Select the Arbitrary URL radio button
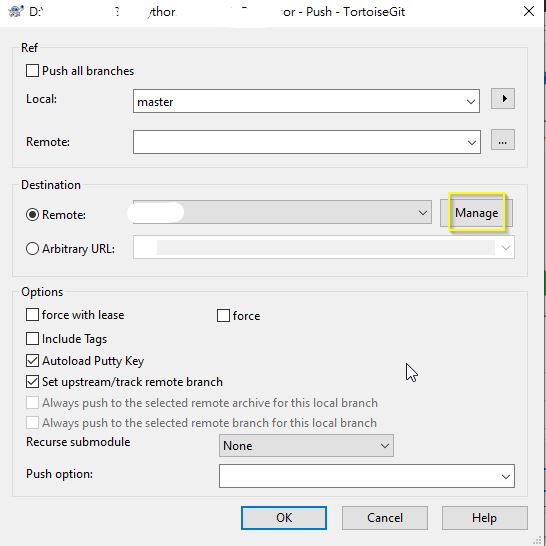The width and height of the screenshot is (546, 546). (32, 249)
